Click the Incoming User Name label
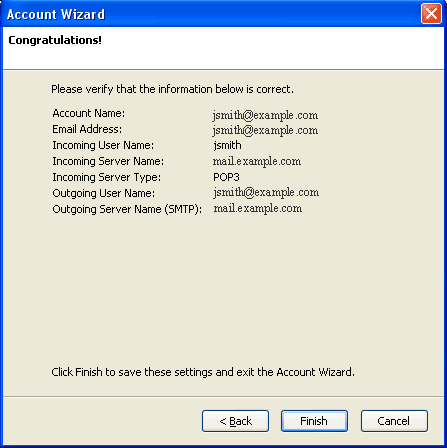Image resolution: width=447 pixels, height=448 pixels. (103, 145)
